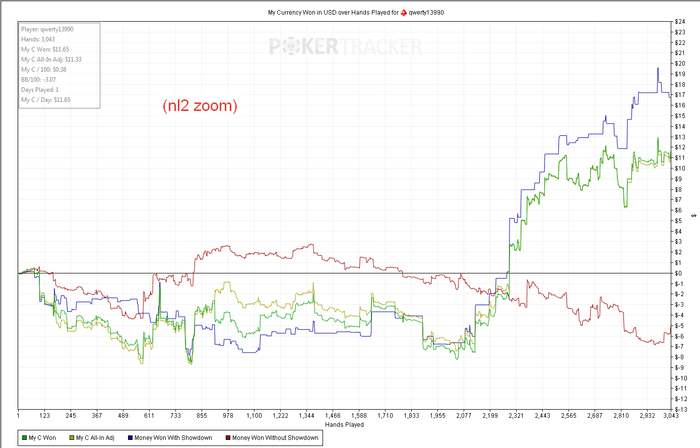700x448 pixels.
Task: Click the y-axis tick label $17
Action: [680, 95]
